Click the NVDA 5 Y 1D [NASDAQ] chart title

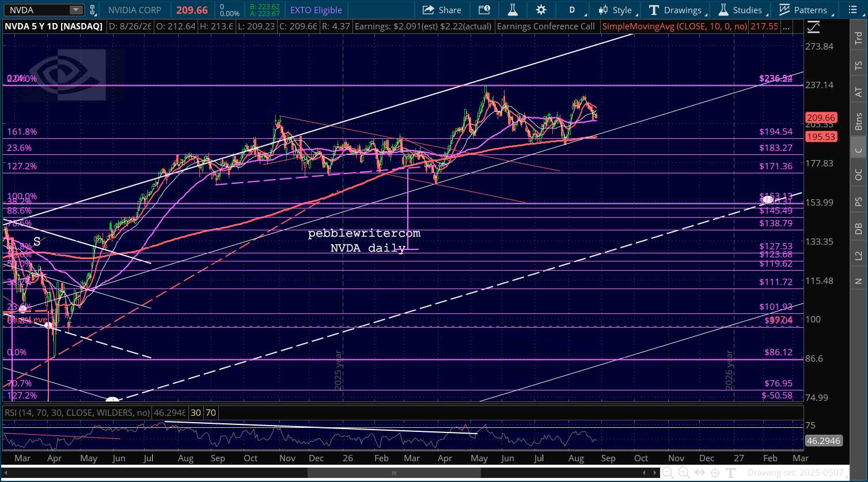point(54,26)
